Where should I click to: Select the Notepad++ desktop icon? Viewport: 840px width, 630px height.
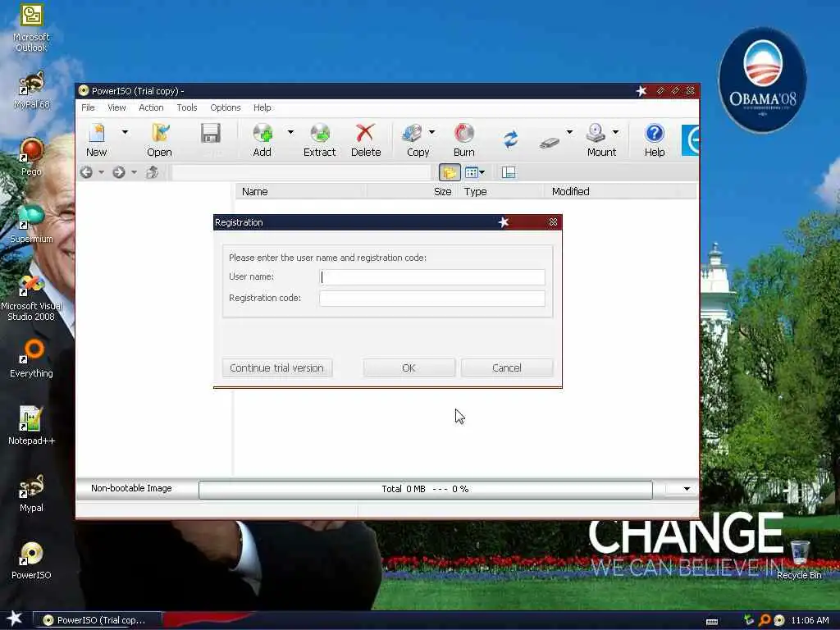pyautogui.click(x=31, y=426)
